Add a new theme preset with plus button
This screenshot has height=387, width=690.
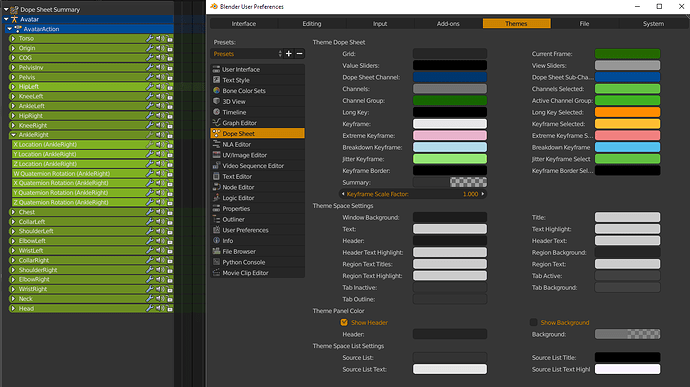(289, 54)
